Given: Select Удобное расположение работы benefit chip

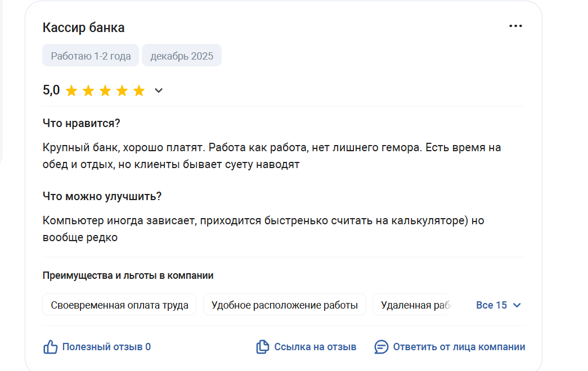Looking at the screenshot, I should tap(284, 305).
